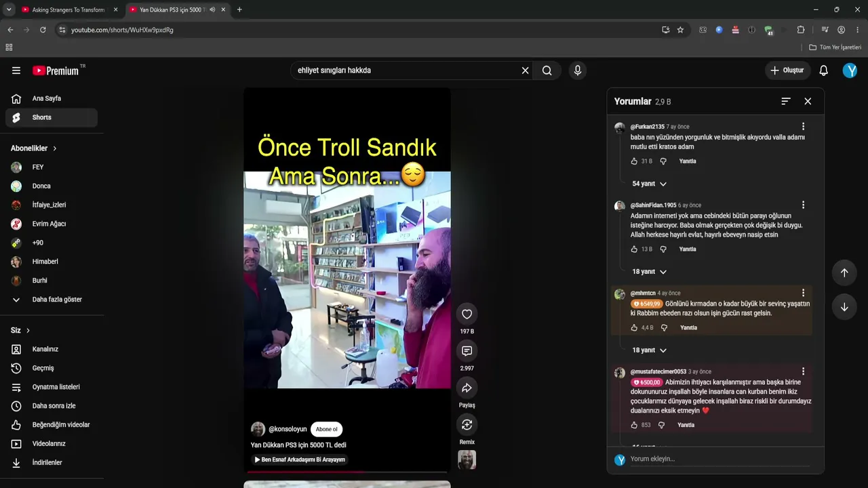Reload the page in Chrome
This screenshot has height=488, width=868.
tap(43, 30)
